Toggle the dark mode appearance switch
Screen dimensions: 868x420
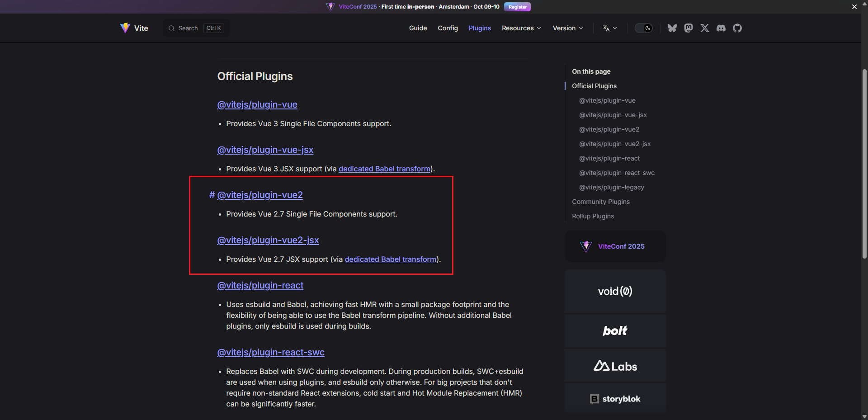pyautogui.click(x=643, y=28)
